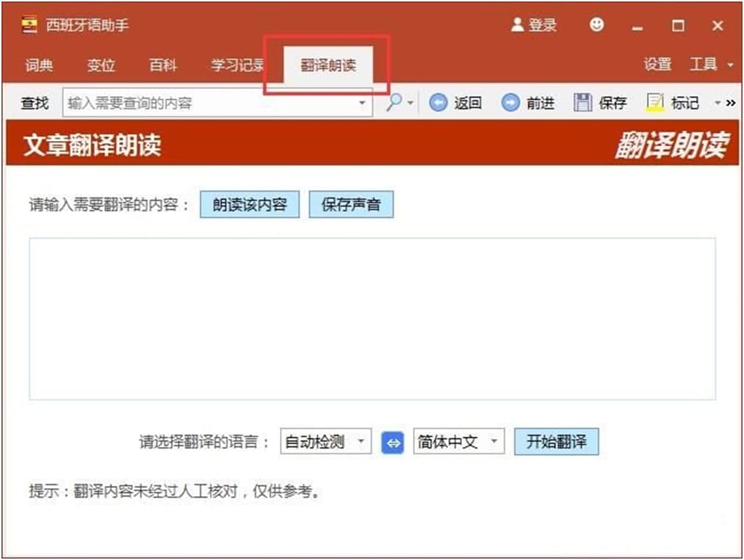
Task: Expand the Tools (工具) menu
Action: coord(710,65)
